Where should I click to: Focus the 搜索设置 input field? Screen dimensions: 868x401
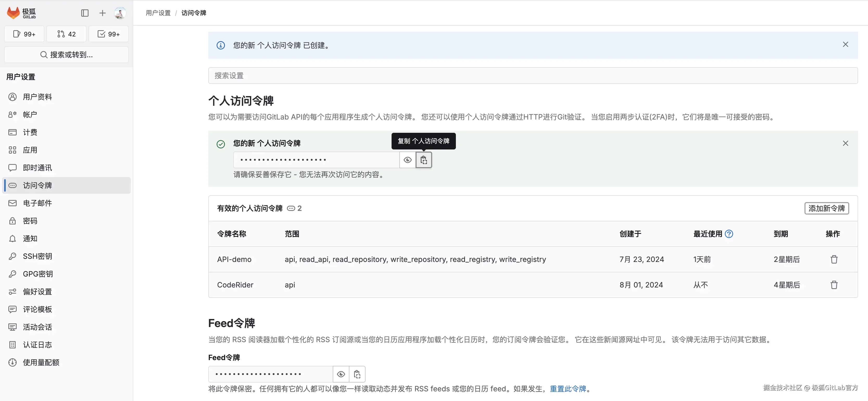532,76
